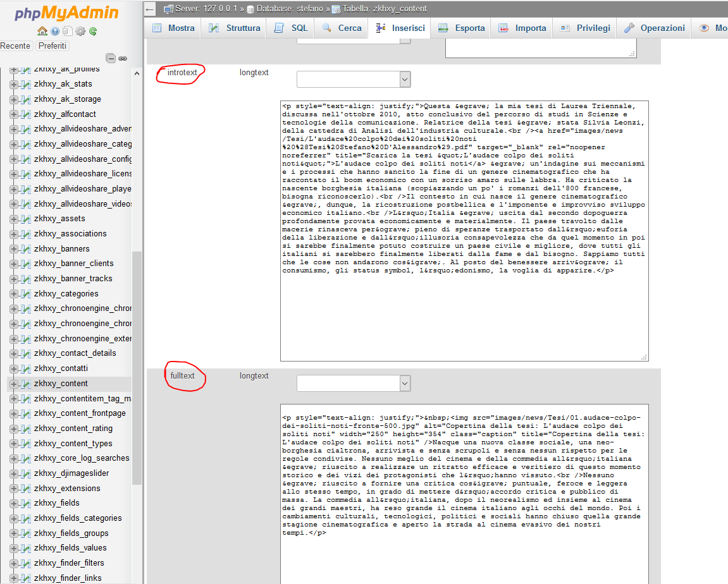Click the table icon beside zkhxy_djimageslider
This screenshot has height=584, width=728.
click(26, 473)
